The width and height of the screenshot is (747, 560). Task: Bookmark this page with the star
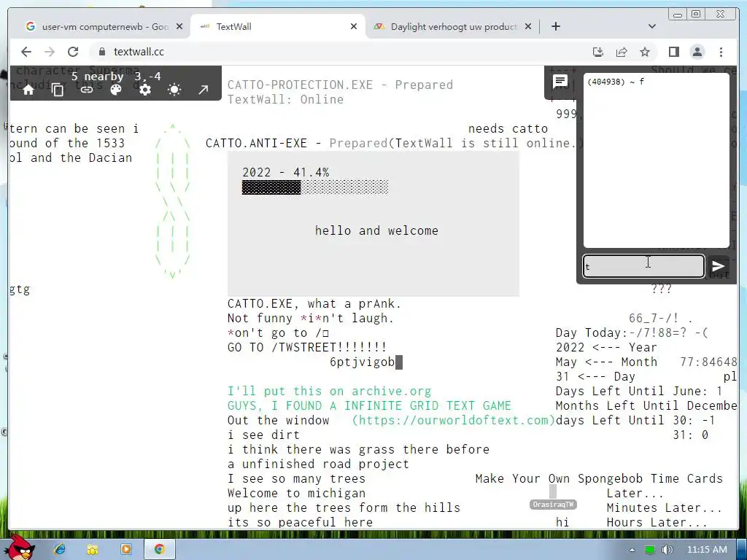pos(645,52)
